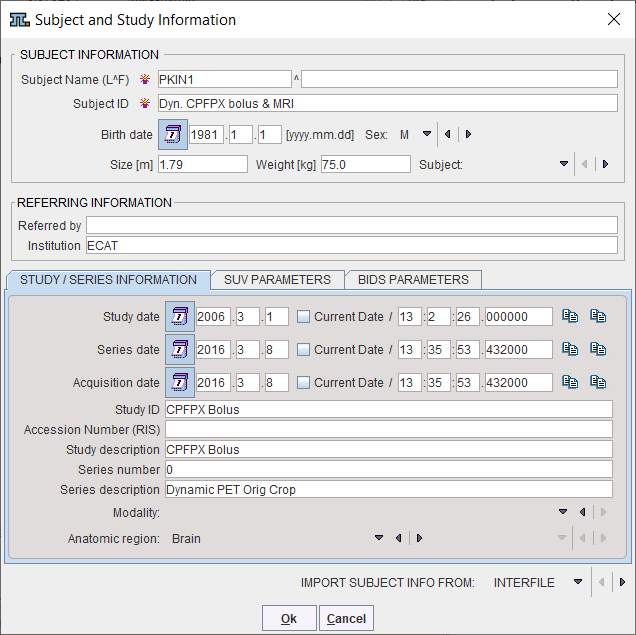Enable Current Date for Series date
Viewport: 636px width, 635px height.
coord(303,349)
